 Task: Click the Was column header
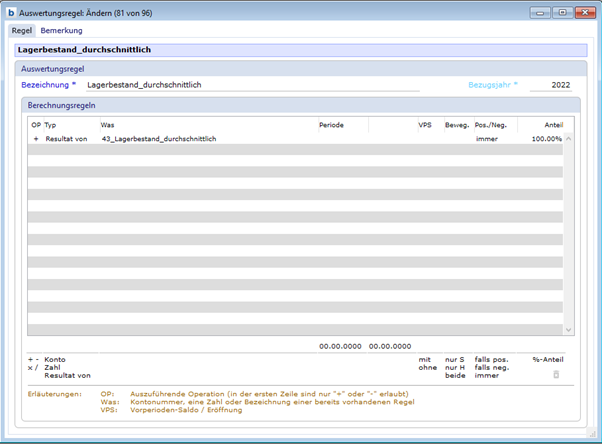[x=107, y=125]
